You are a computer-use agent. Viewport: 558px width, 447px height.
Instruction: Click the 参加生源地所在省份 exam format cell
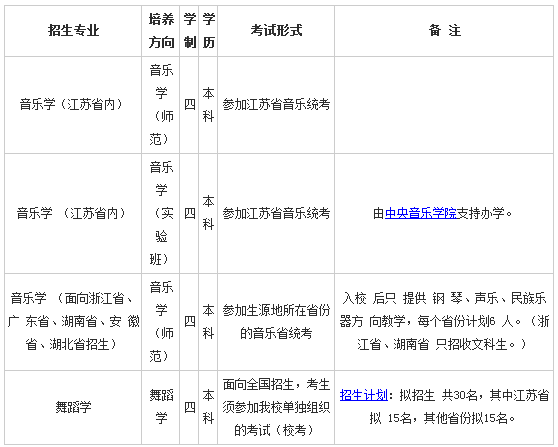click(x=276, y=322)
